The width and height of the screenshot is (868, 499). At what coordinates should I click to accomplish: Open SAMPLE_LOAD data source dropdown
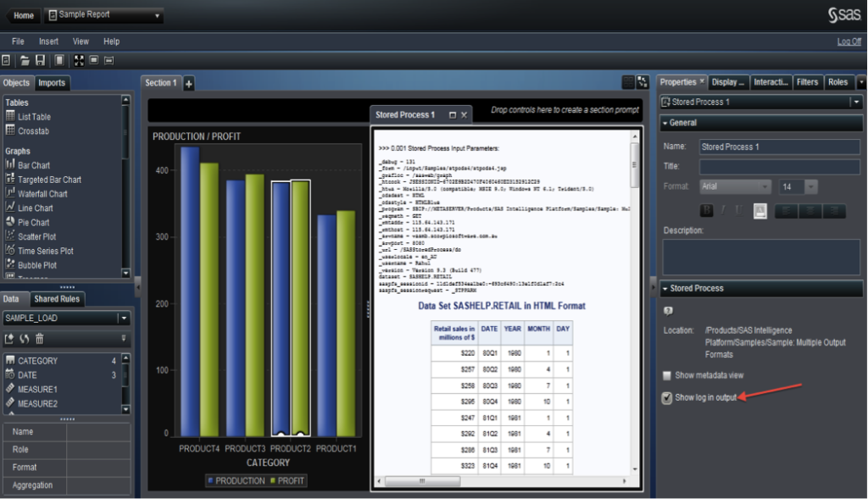[x=124, y=318]
